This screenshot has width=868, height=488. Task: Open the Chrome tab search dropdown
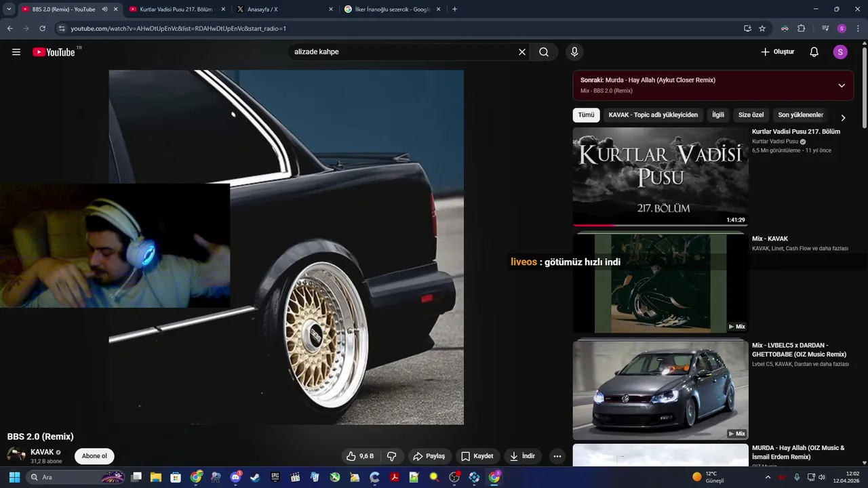[x=9, y=9]
